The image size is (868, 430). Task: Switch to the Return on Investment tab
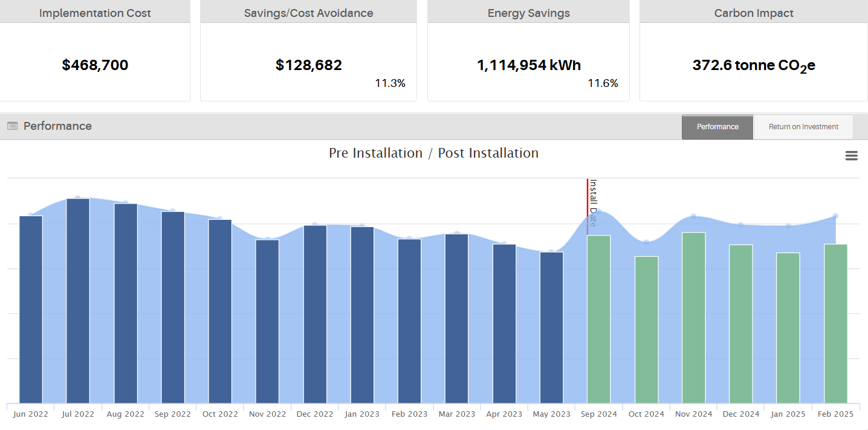pyautogui.click(x=803, y=127)
